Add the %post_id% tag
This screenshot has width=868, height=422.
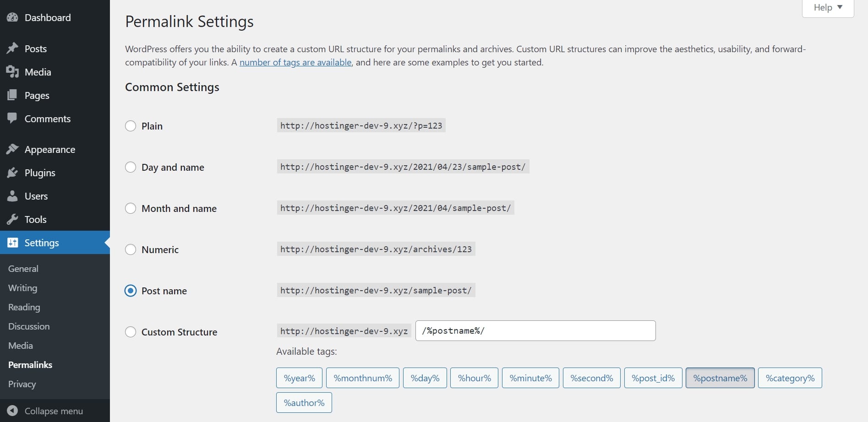[x=653, y=378]
